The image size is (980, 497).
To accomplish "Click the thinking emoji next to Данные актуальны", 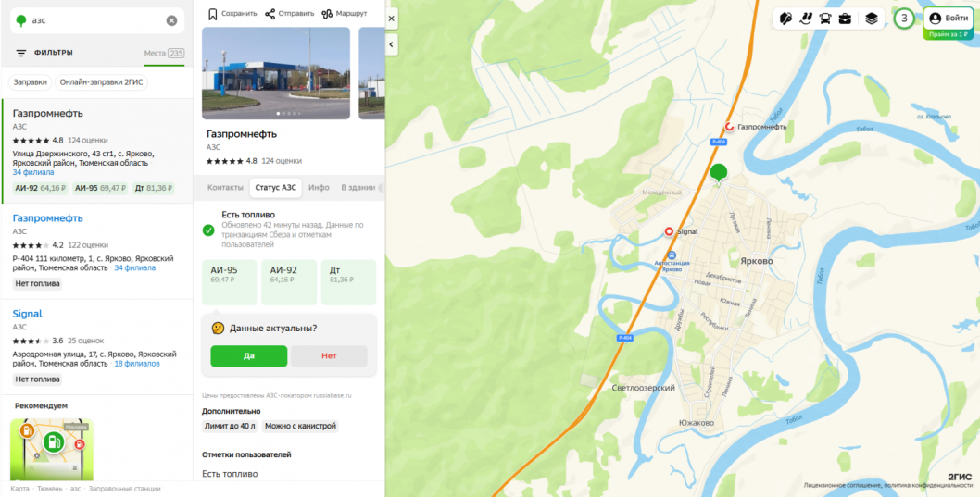I will [x=218, y=328].
